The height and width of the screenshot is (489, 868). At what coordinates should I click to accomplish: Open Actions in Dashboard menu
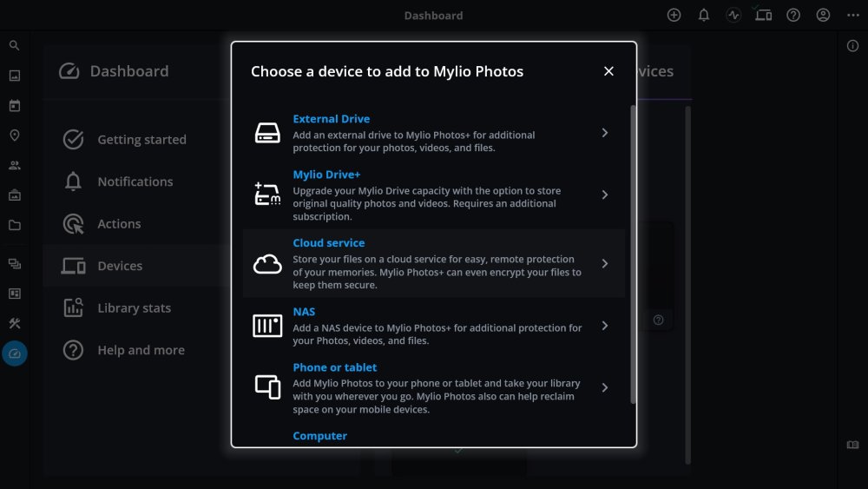click(135, 224)
